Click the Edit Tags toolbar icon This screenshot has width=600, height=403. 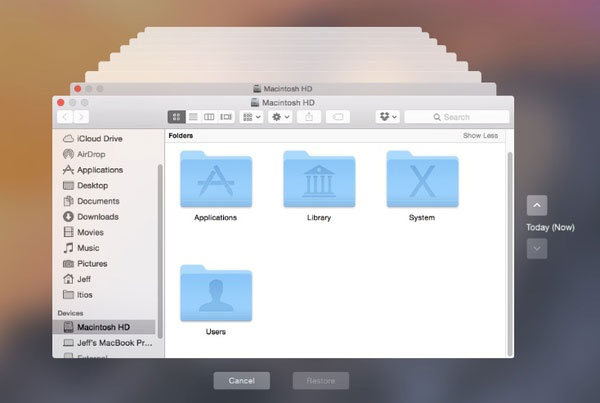tap(338, 117)
